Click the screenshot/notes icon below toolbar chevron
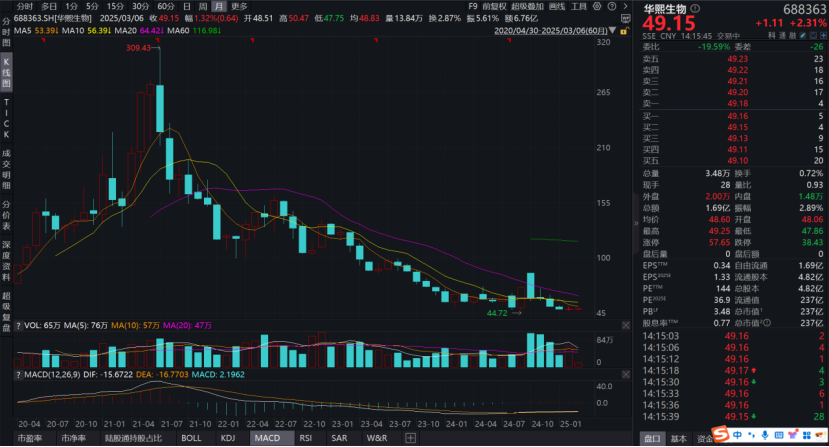The width and height of the screenshot is (829, 447). pos(625,19)
